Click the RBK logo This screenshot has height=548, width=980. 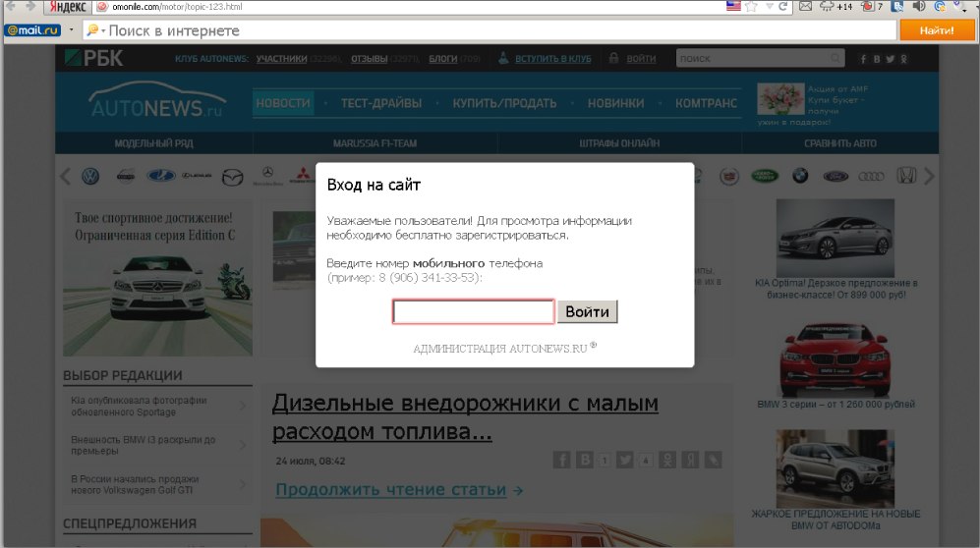point(93,58)
